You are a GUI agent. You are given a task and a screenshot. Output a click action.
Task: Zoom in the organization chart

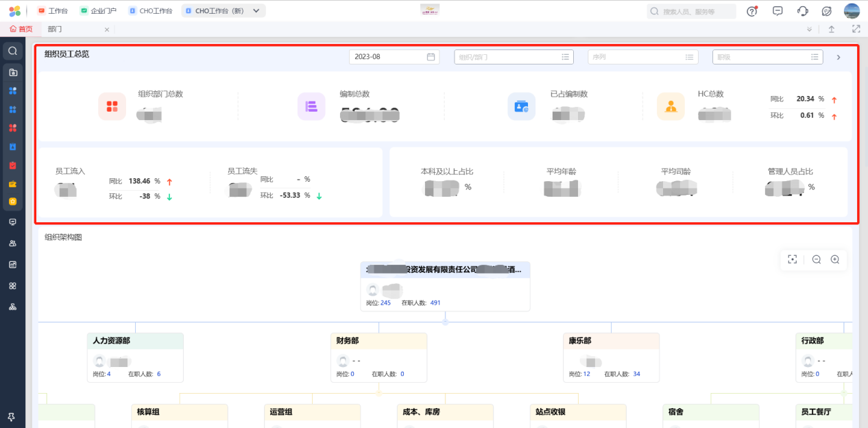click(835, 259)
